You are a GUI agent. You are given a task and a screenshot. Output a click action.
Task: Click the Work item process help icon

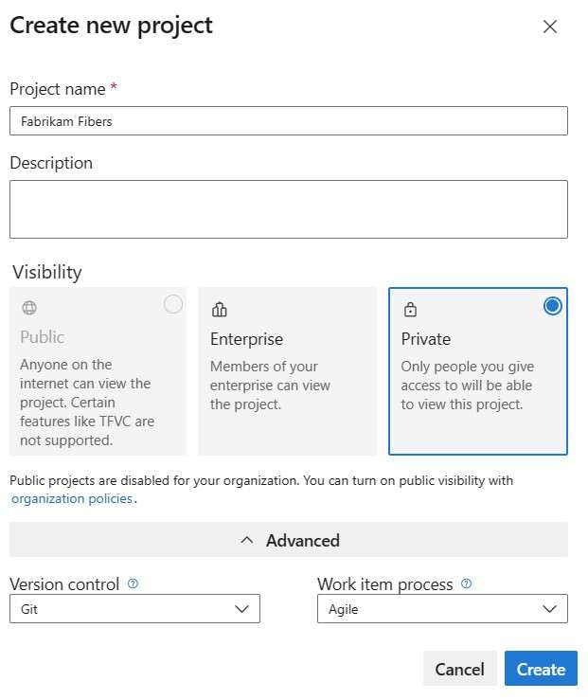tap(466, 584)
